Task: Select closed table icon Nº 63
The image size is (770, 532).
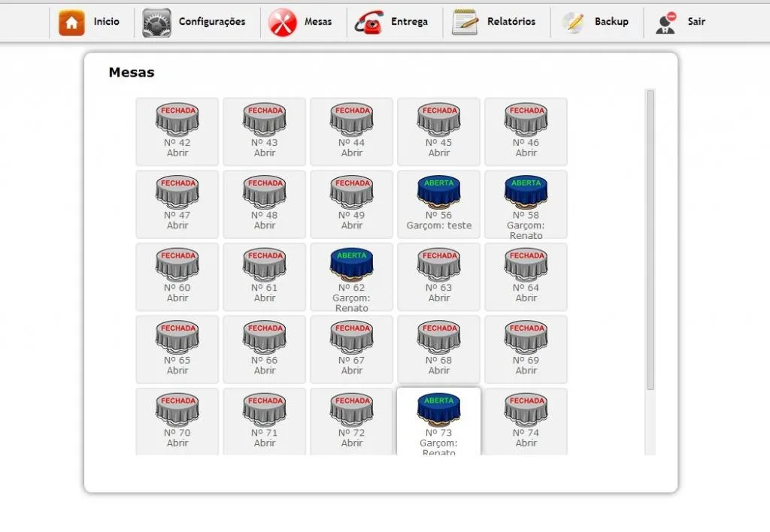Action: click(x=438, y=264)
